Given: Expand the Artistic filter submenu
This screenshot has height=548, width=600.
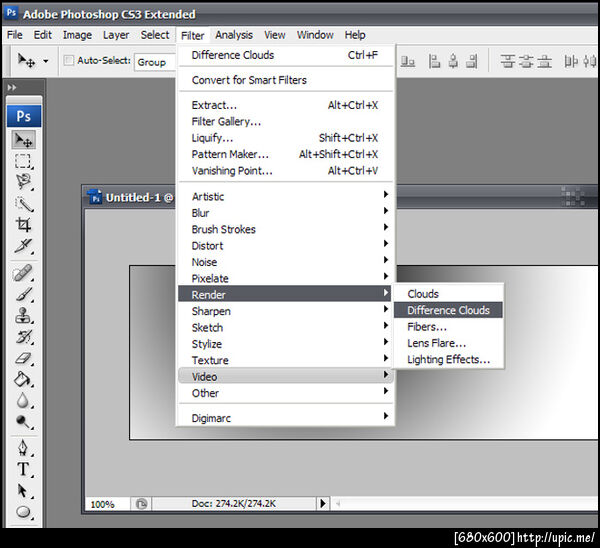Looking at the screenshot, I should [285, 196].
